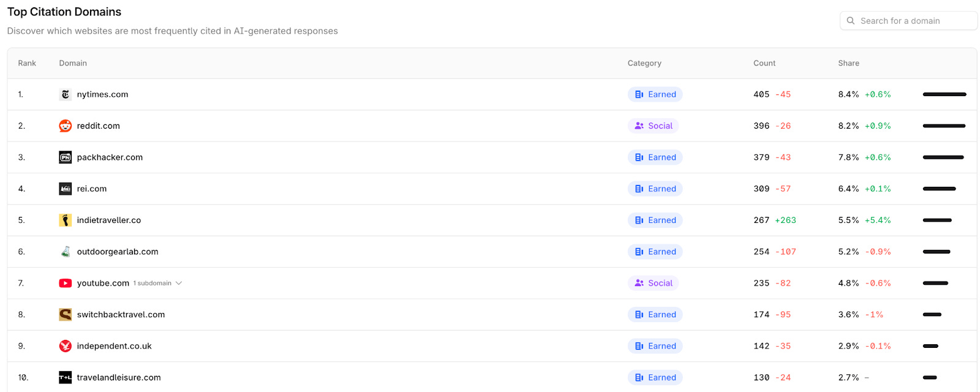
Task: Click share change -0.9%
Action: coord(878,252)
